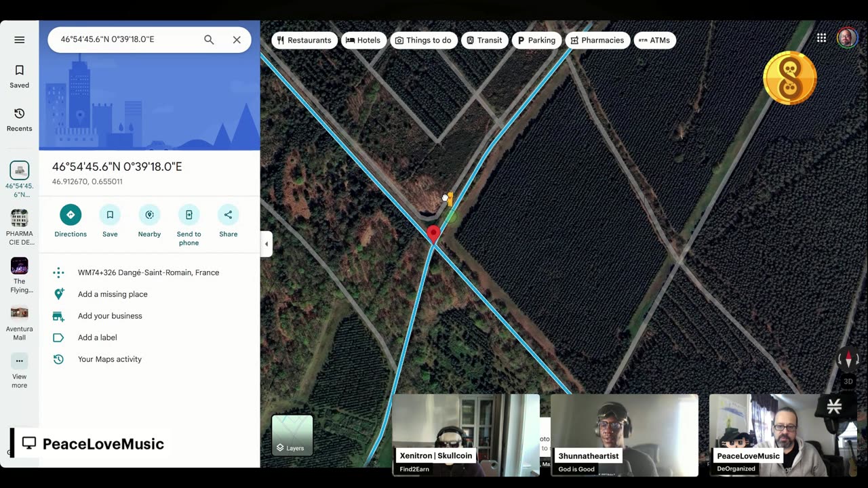The height and width of the screenshot is (488, 868).
Task: Get Directions to this location
Action: coord(71,221)
